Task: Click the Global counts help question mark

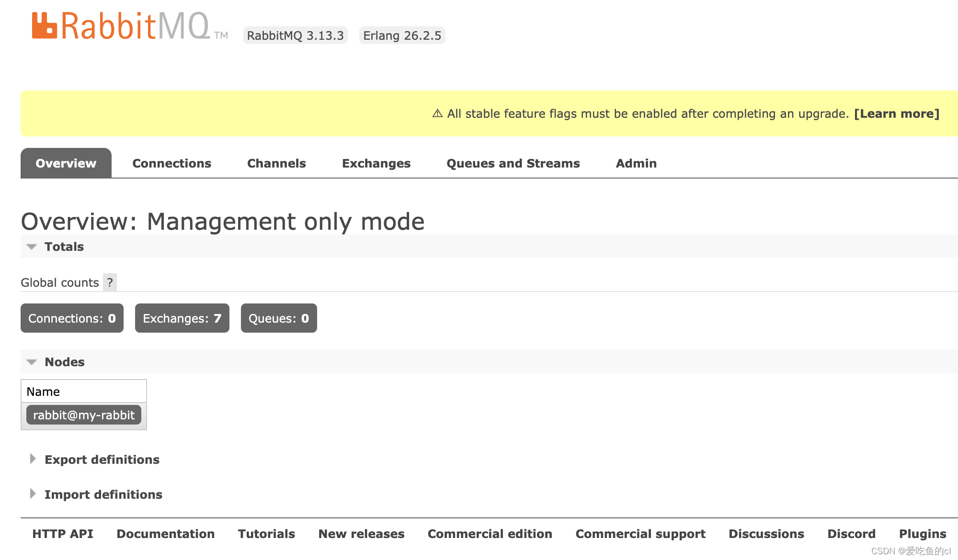Action: pyautogui.click(x=110, y=282)
